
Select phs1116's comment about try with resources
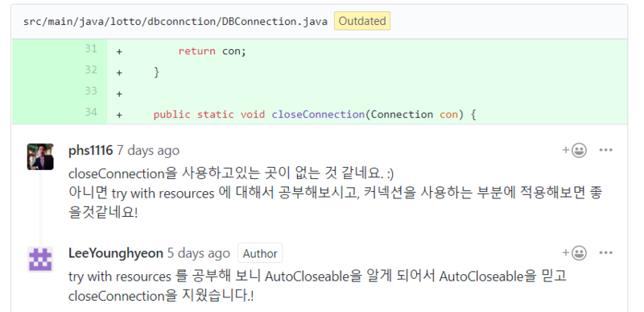click(x=335, y=193)
